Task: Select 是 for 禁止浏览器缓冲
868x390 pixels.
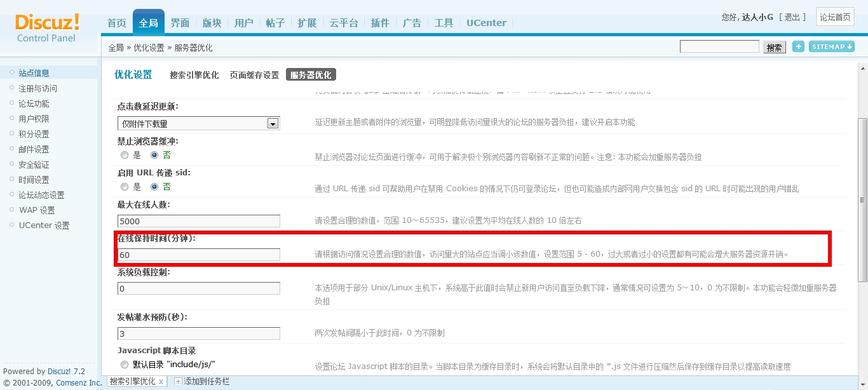Action: coord(125,155)
